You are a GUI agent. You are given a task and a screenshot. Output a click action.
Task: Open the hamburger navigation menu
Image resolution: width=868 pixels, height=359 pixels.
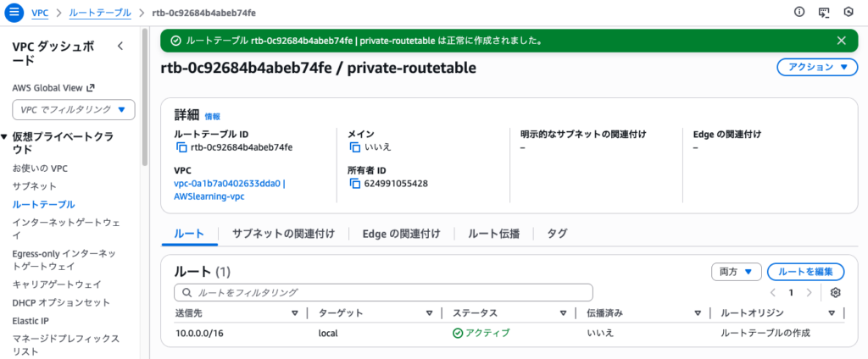click(x=14, y=13)
